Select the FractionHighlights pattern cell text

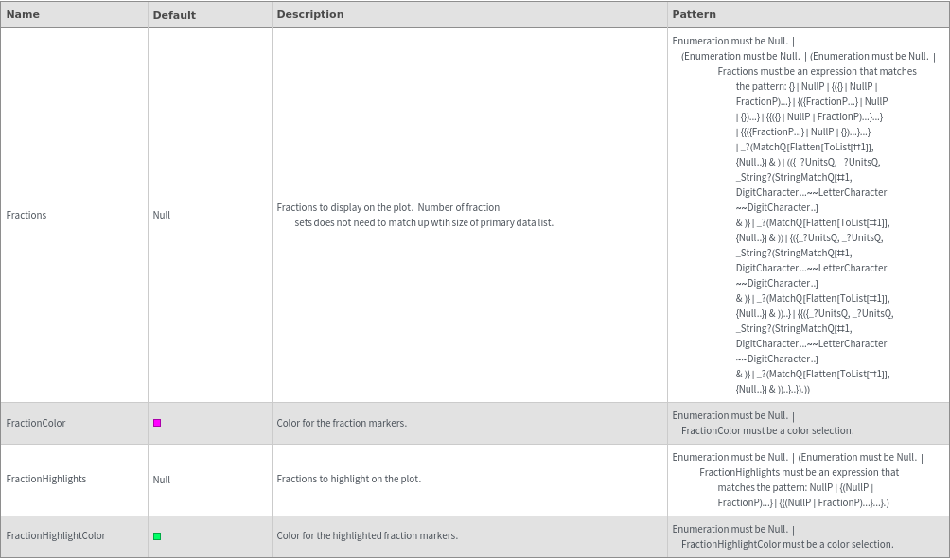pos(799,480)
